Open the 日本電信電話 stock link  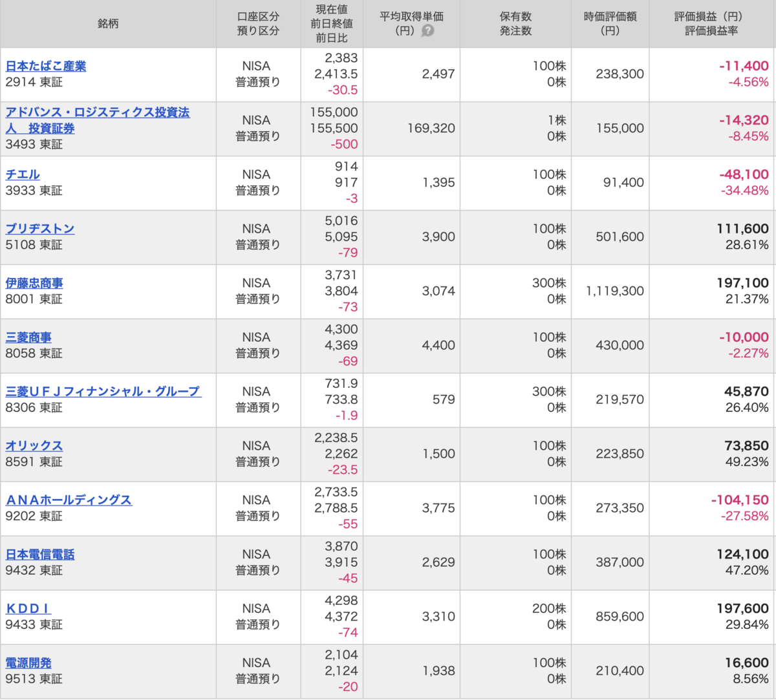40,555
